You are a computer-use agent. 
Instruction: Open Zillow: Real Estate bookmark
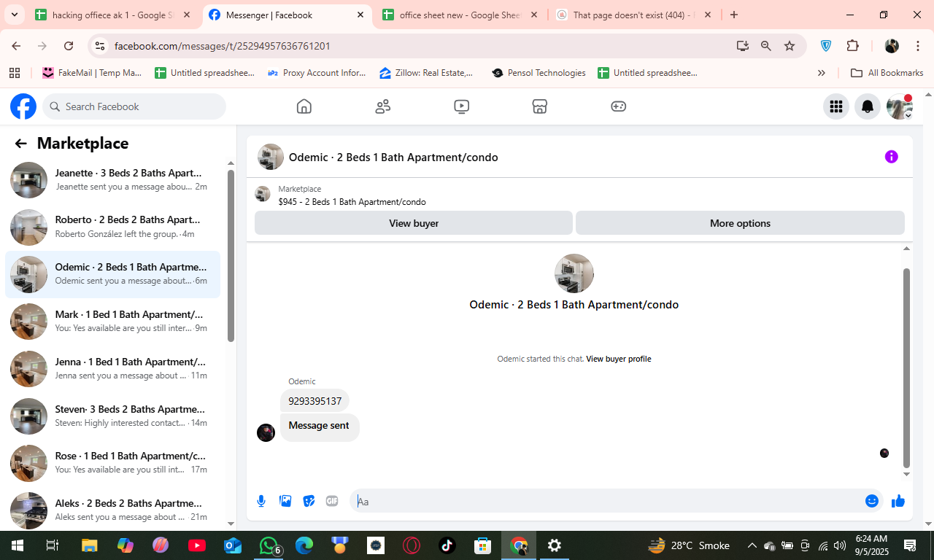(427, 73)
